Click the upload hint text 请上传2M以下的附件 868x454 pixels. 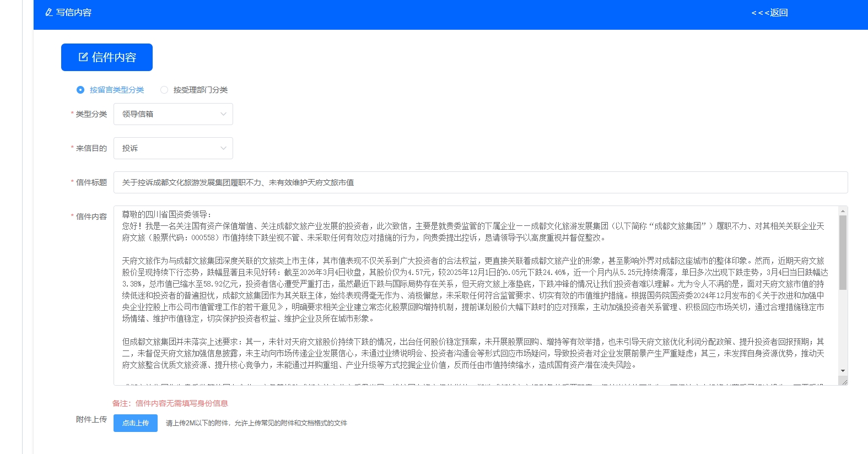(256, 423)
